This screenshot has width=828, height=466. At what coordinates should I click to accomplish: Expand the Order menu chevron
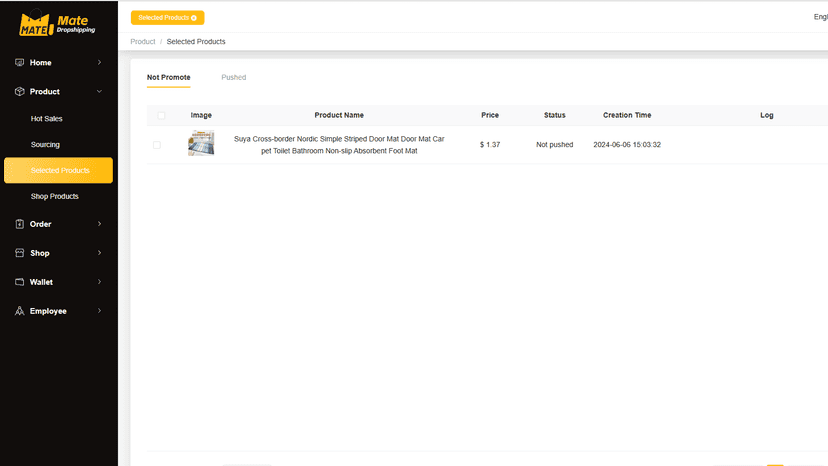[x=99, y=224]
